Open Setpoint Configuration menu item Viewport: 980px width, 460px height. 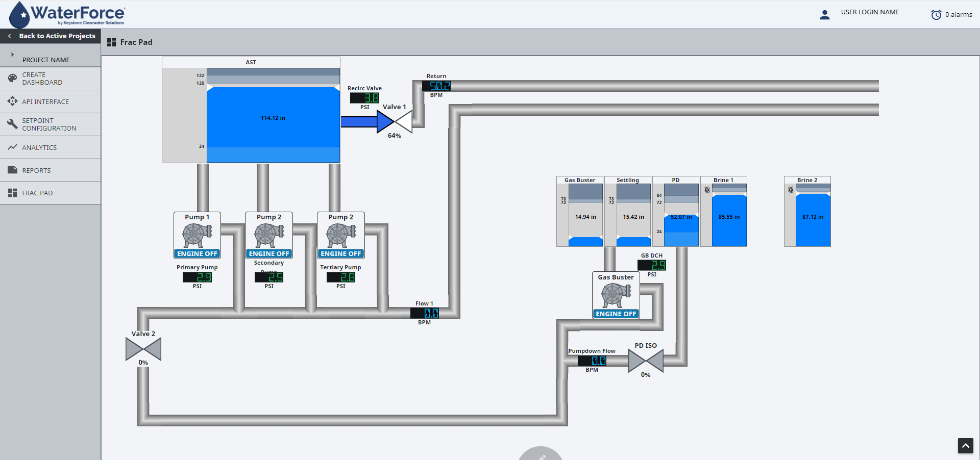coord(50,124)
